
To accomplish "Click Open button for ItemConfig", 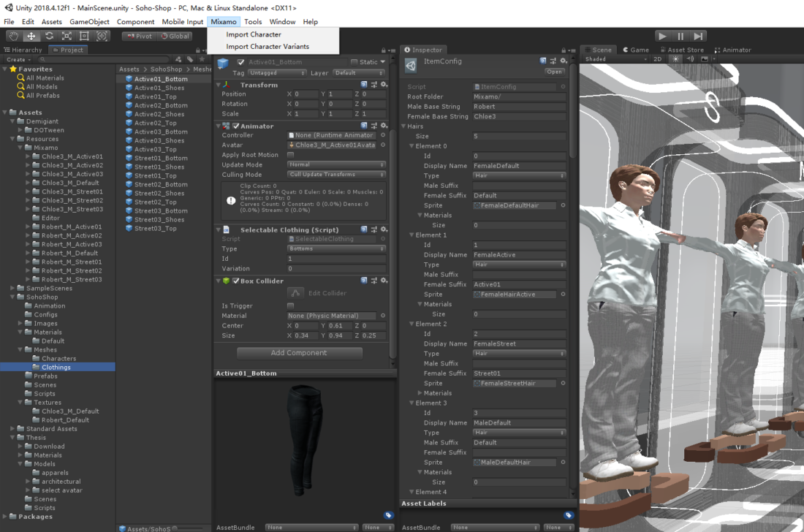I will [554, 72].
